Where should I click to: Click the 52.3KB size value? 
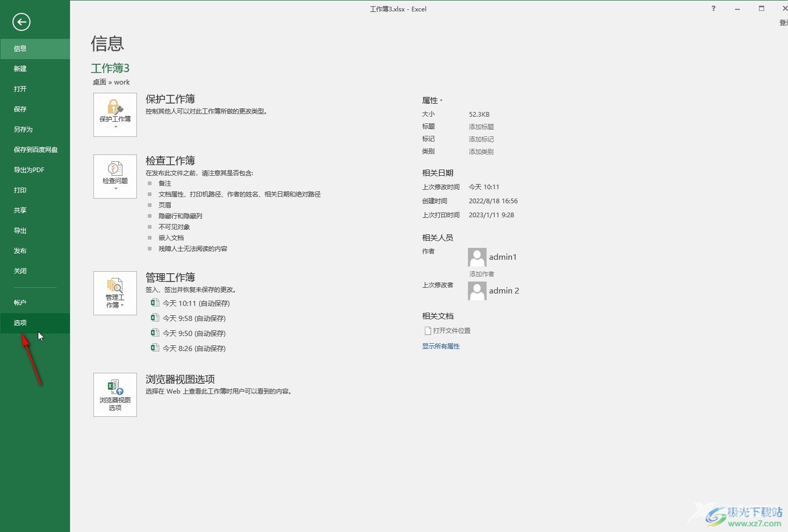pyautogui.click(x=479, y=115)
